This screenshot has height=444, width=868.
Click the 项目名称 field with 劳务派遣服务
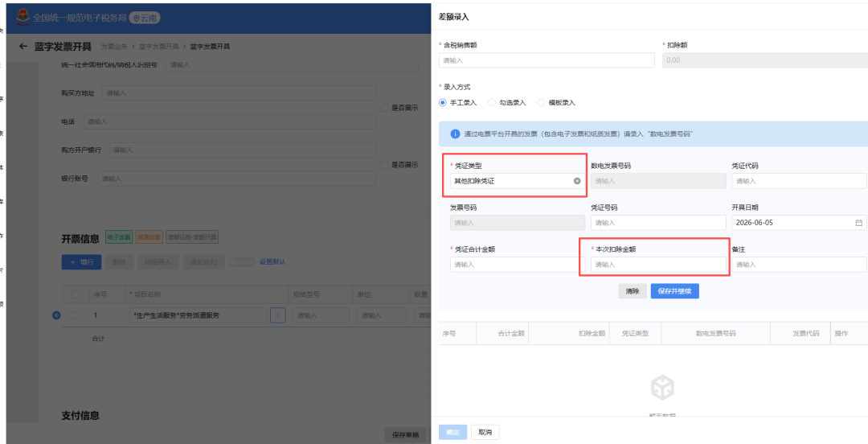198,315
